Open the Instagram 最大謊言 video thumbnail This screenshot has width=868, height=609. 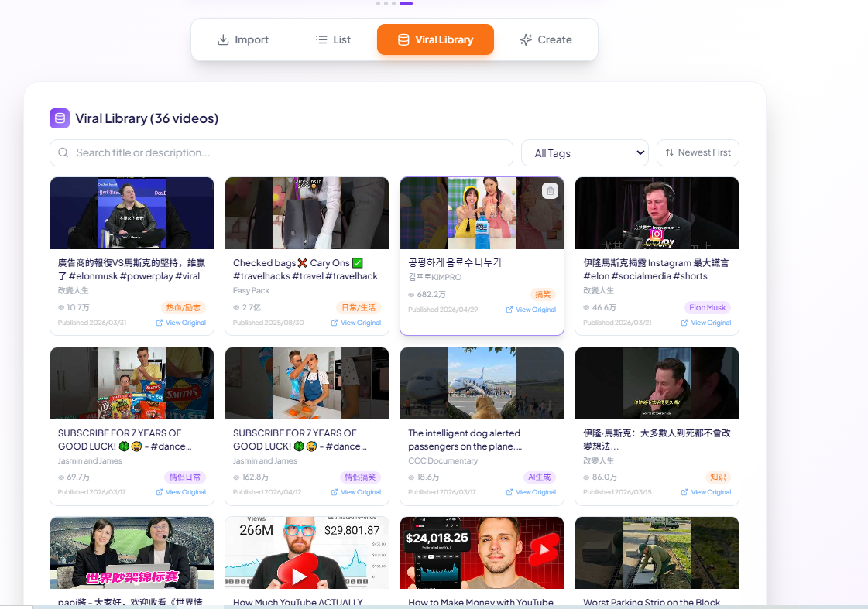point(657,213)
